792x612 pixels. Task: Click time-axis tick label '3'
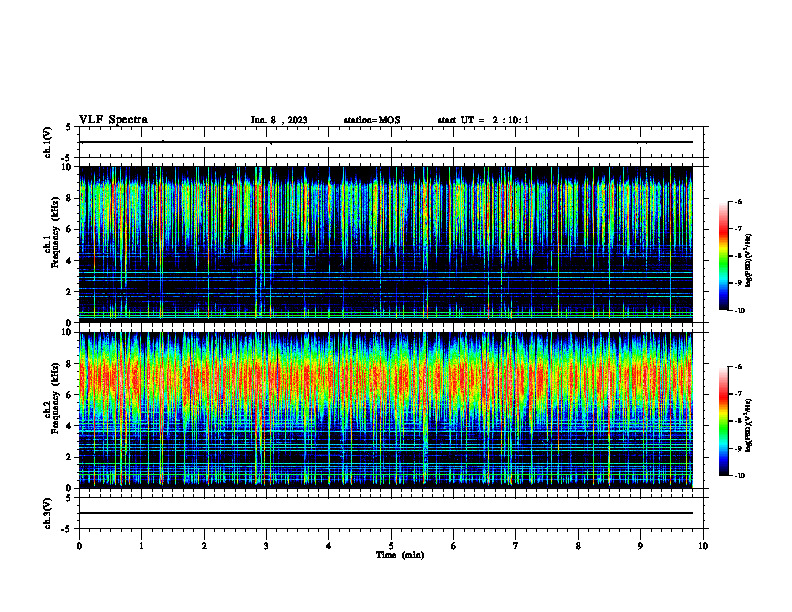[266, 546]
